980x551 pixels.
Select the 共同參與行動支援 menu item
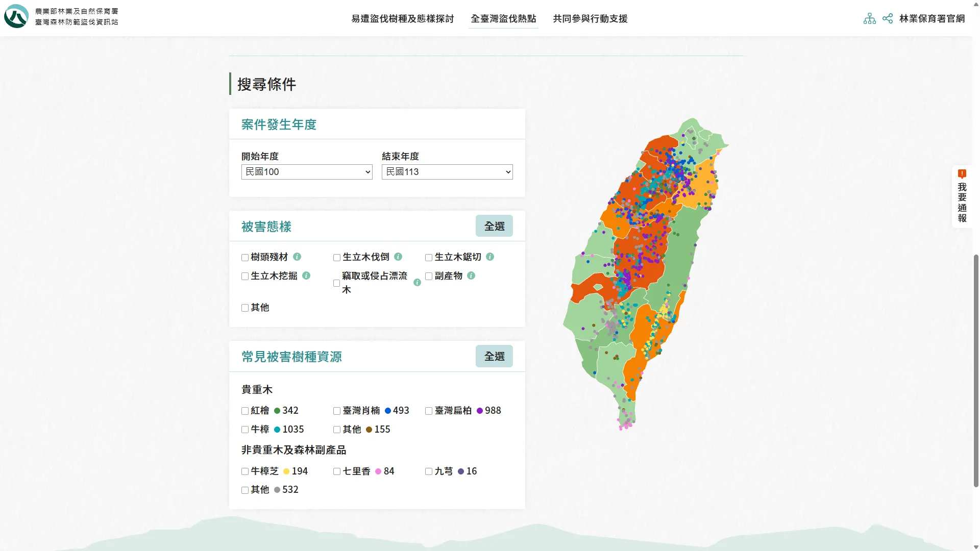pyautogui.click(x=590, y=19)
